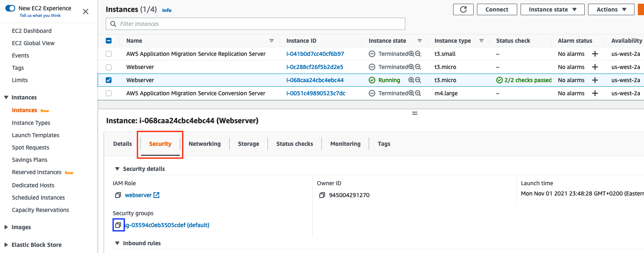This screenshot has width=644, height=253.
Task: Sort by Instance type column arrow
Action: [481, 41]
